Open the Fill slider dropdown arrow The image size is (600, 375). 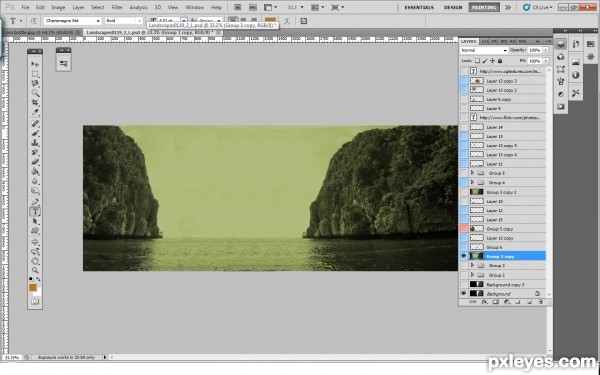pos(546,60)
